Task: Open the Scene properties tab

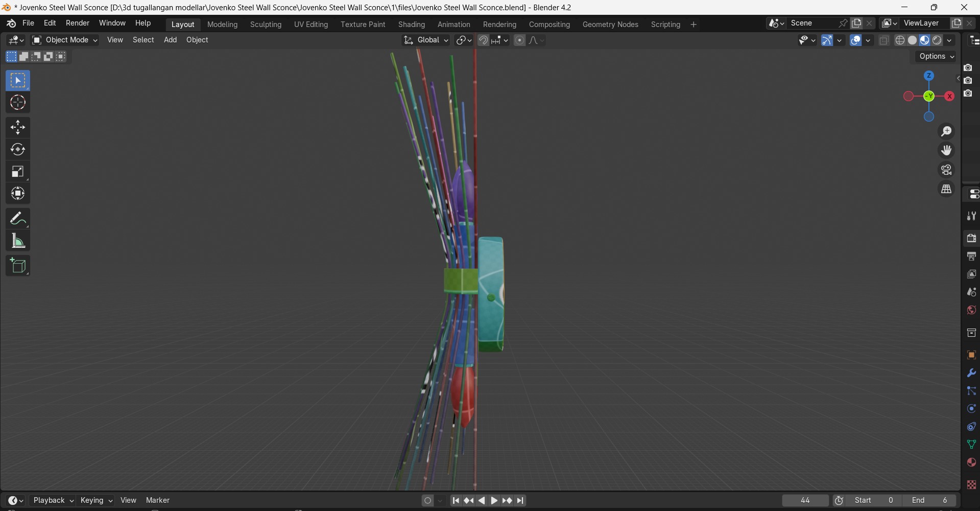Action: [x=971, y=292]
